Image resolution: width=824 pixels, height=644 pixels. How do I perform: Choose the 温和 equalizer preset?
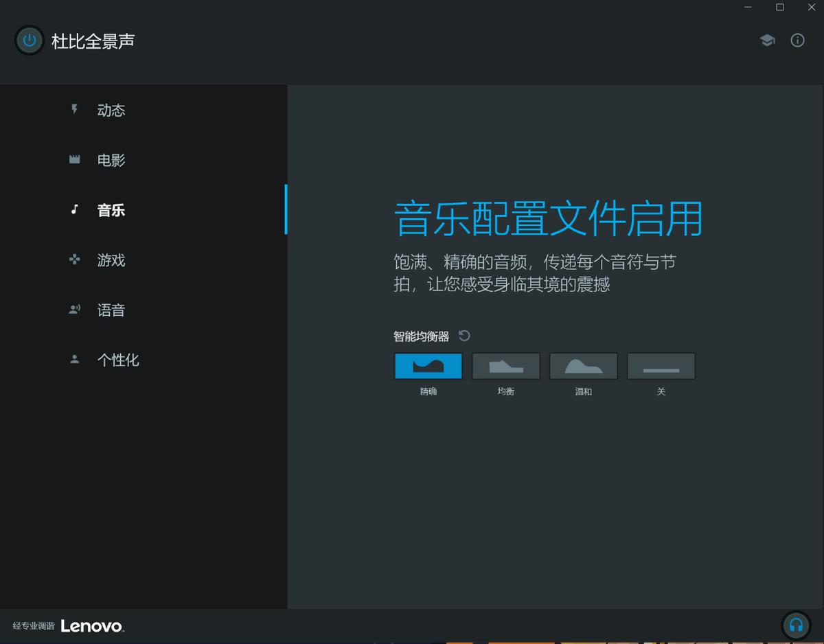[584, 366]
